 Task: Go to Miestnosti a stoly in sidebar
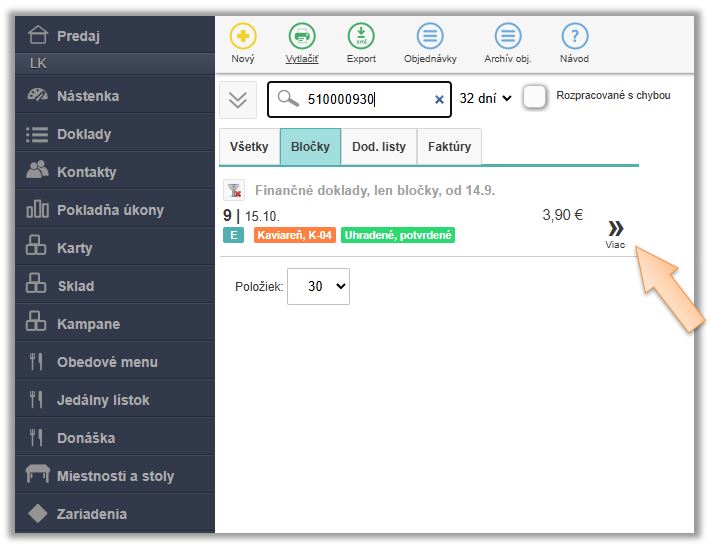[115, 476]
